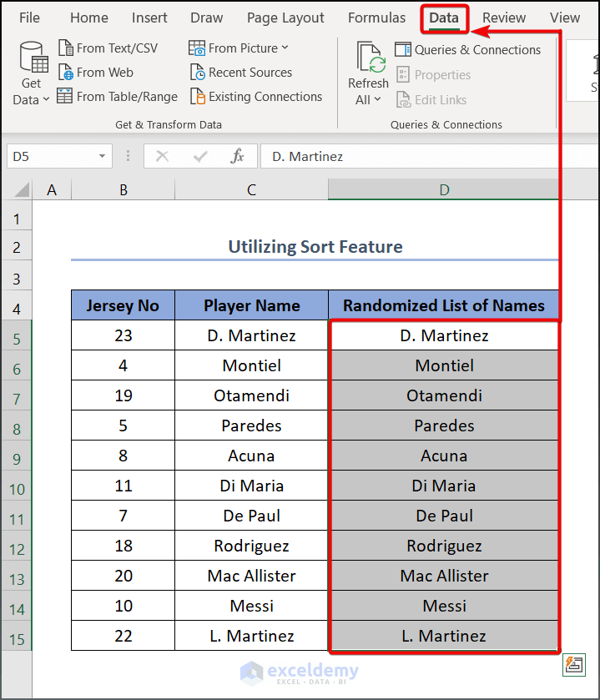Click jersey number 23 cell
This screenshot has height=700, width=600.
click(x=123, y=335)
